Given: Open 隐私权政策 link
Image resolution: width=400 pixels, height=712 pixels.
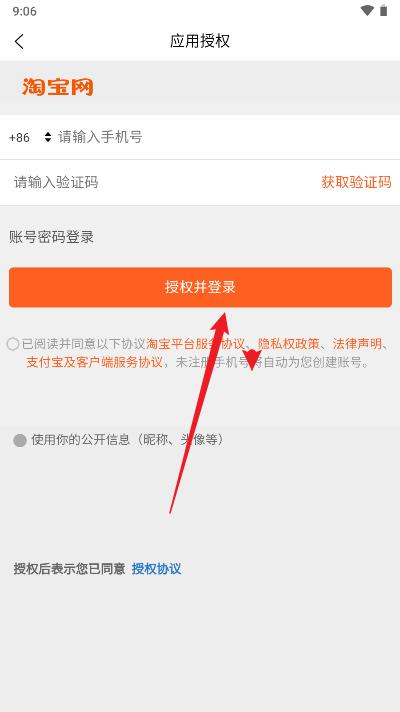Looking at the screenshot, I should click(x=289, y=344).
